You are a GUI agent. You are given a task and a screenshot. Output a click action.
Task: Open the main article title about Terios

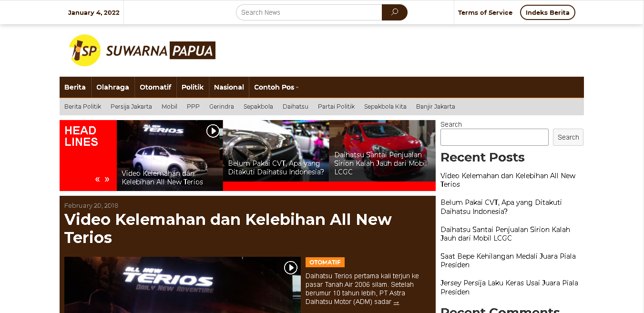(228, 228)
